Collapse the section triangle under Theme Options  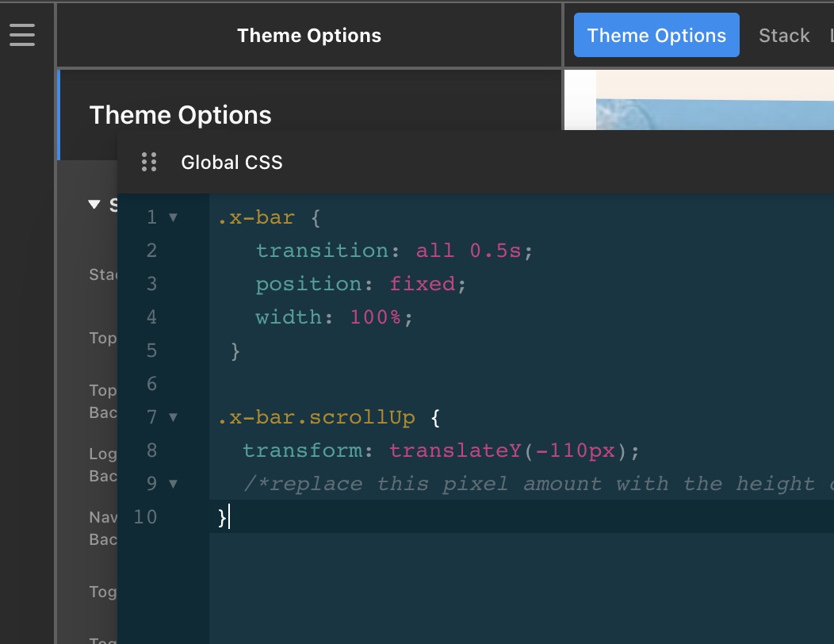[x=94, y=205]
